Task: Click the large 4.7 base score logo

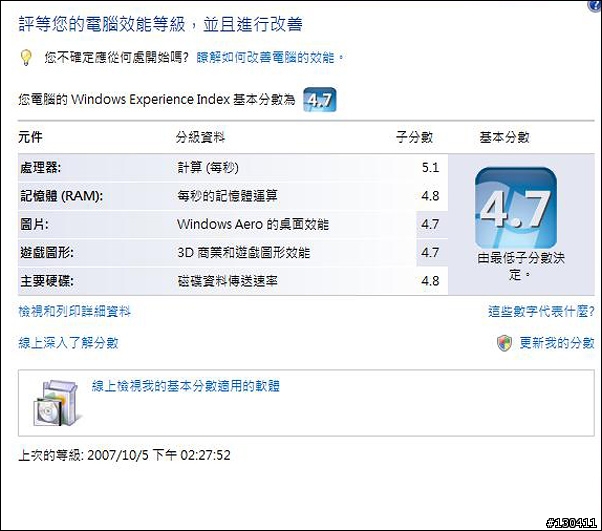Action: click(x=516, y=208)
